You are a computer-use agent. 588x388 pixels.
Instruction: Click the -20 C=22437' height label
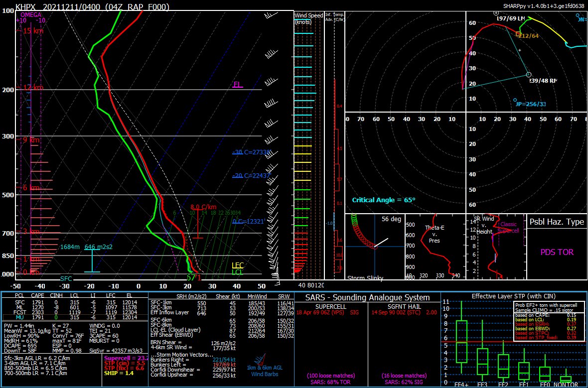(251, 175)
